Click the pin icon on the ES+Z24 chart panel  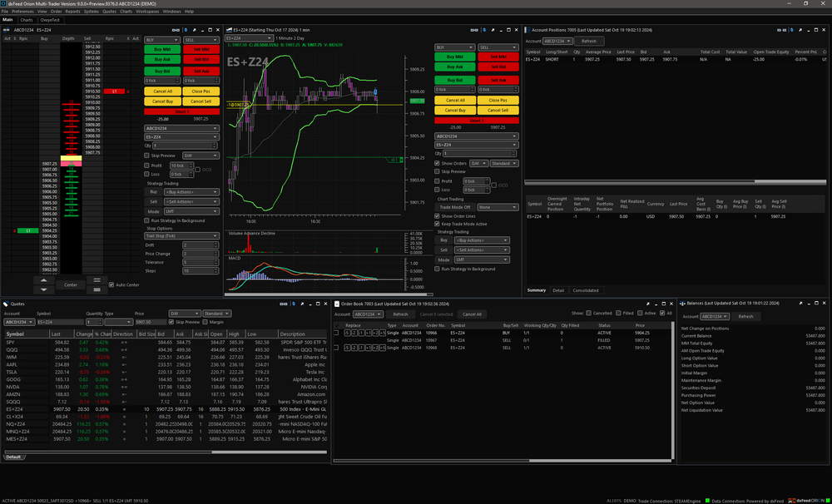(493, 28)
